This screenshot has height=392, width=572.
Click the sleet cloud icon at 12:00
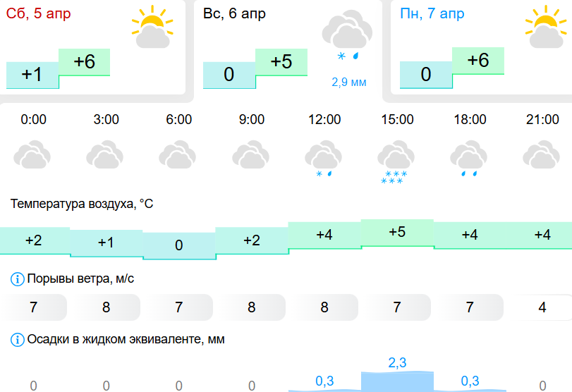(324, 158)
